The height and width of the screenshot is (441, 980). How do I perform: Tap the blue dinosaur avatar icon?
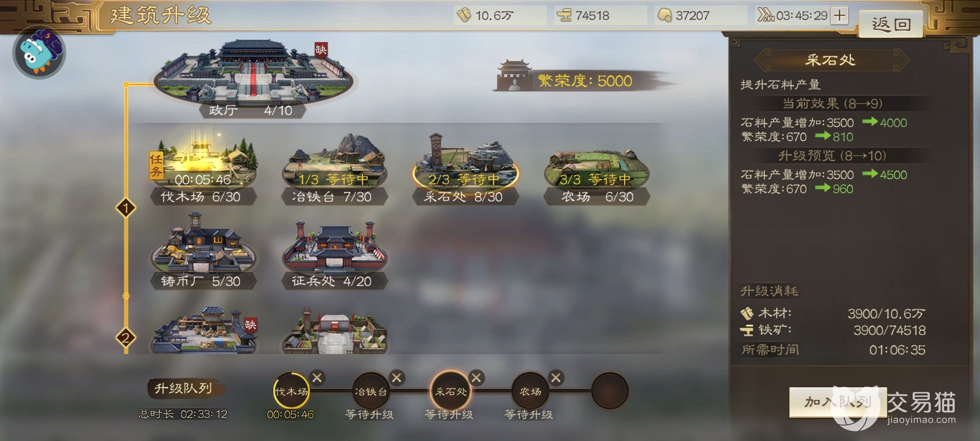pos(39,53)
